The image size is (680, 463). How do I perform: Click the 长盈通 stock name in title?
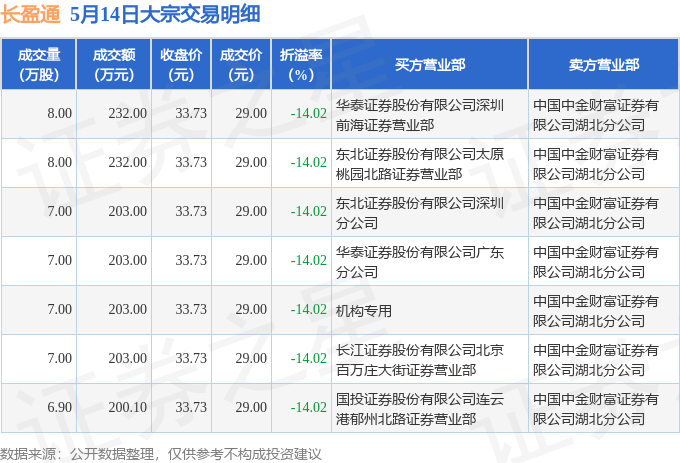pyautogui.click(x=30, y=14)
